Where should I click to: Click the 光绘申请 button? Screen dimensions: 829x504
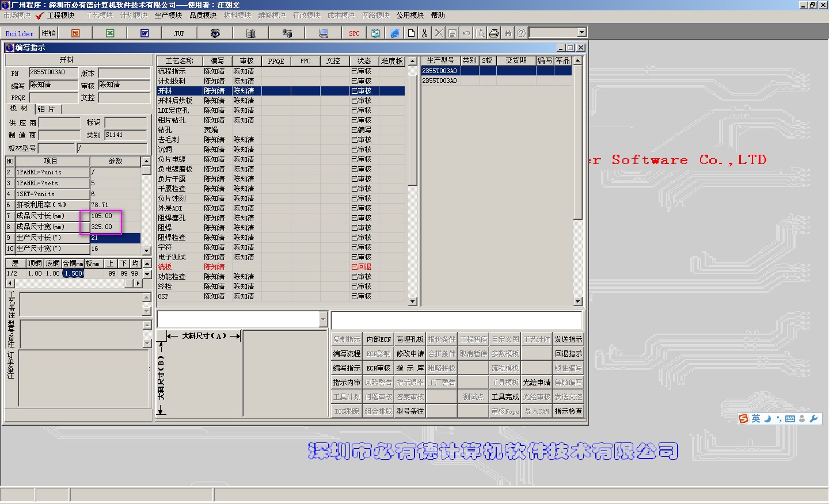click(x=537, y=383)
